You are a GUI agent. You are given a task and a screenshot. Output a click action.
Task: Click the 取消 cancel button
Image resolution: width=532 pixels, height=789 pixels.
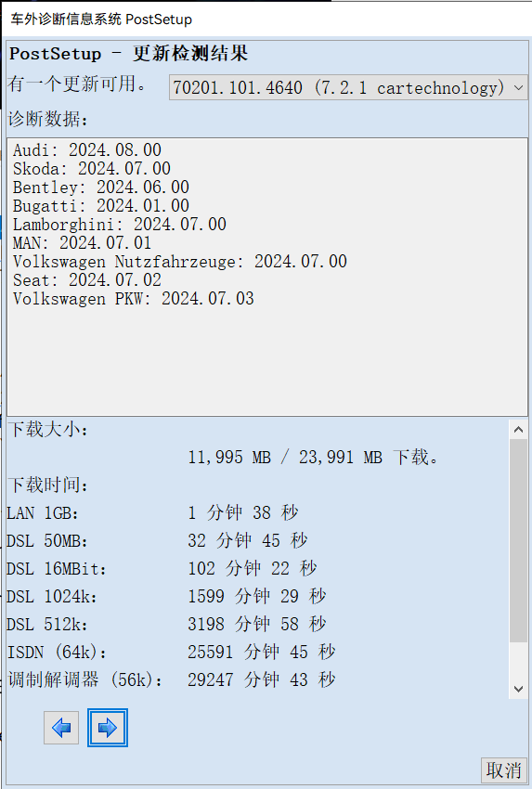(x=504, y=770)
